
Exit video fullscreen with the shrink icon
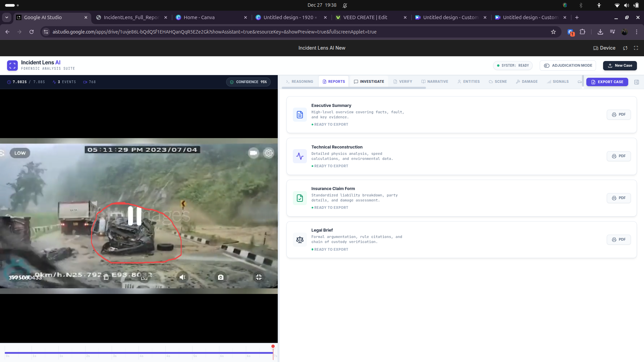(259, 277)
